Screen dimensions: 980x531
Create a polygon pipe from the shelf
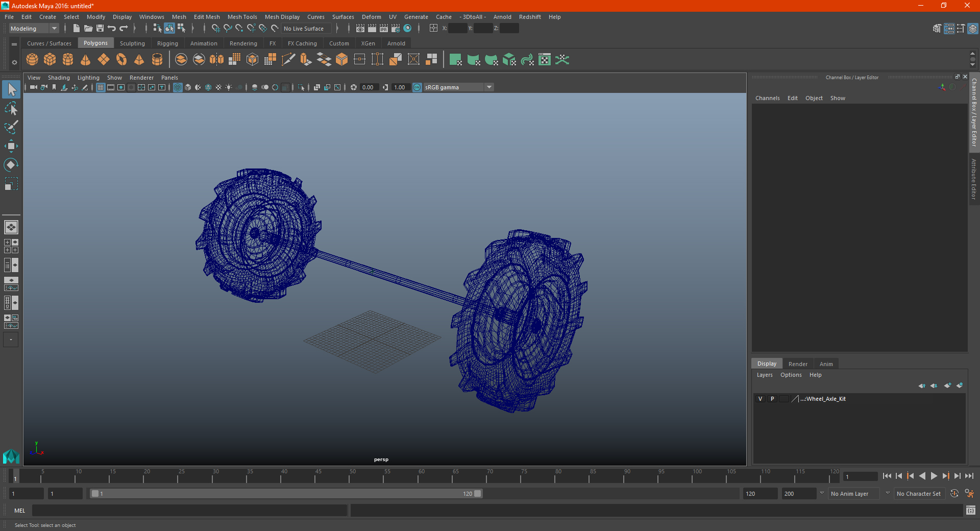point(157,60)
